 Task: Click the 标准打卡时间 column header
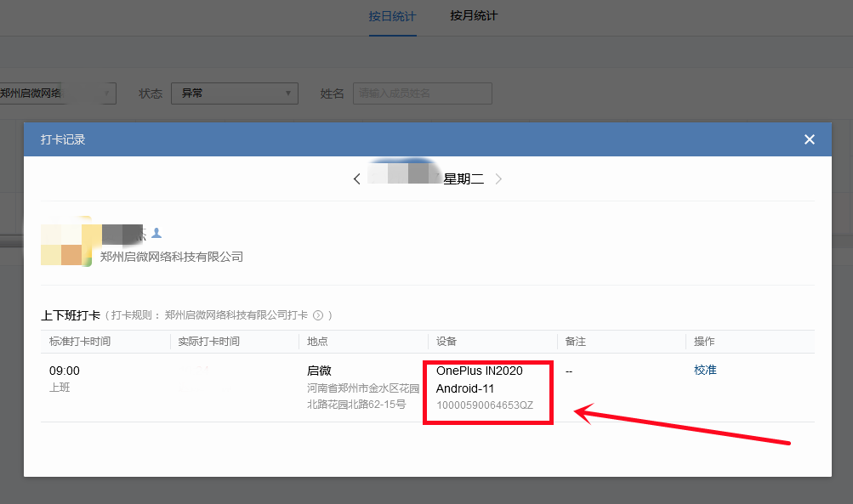pyautogui.click(x=80, y=342)
